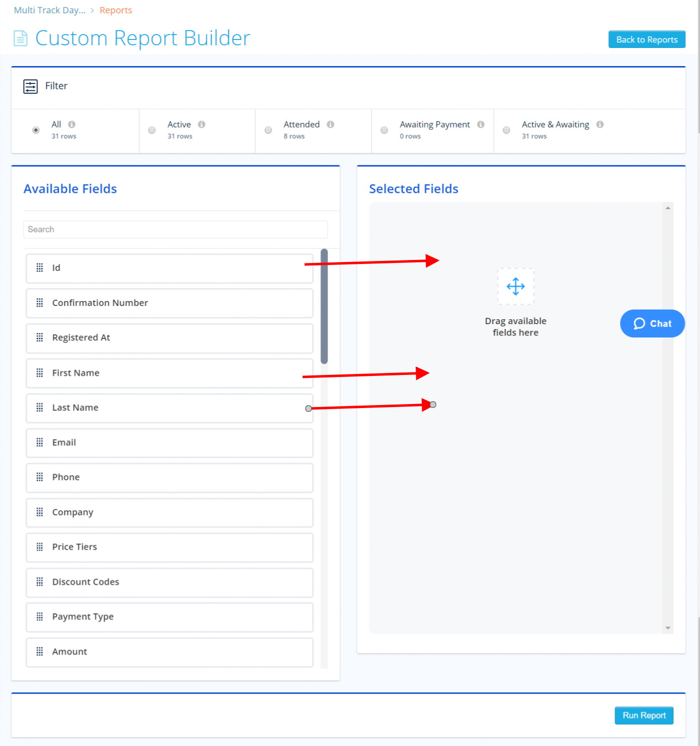Click the Custom Report Builder document icon

20,38
